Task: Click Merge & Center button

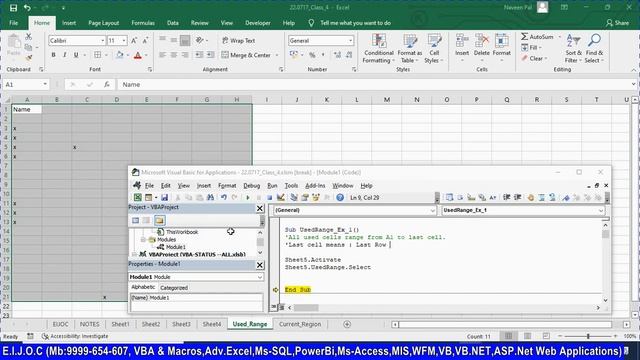Action: (x=246, y=55)
